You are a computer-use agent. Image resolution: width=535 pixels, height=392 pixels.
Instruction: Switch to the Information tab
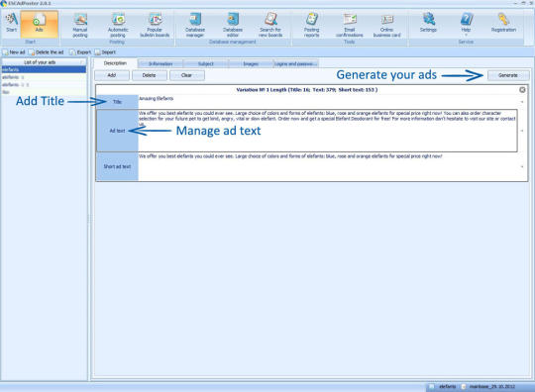[x=160, y=63]
